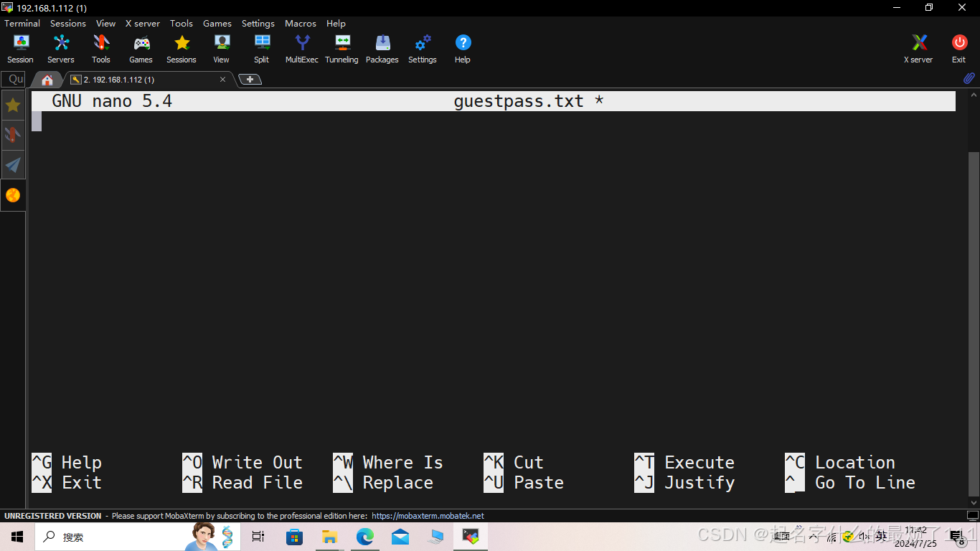Viewport: 980px width, 551px height.
Task: Click the ^C Location shortcut
Action: pos(840,463)
